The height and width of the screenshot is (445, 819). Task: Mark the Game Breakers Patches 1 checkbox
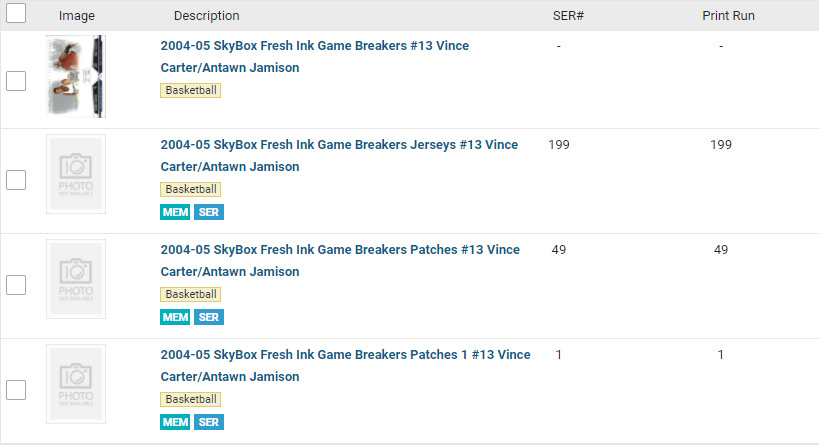(x=16, y=390)
